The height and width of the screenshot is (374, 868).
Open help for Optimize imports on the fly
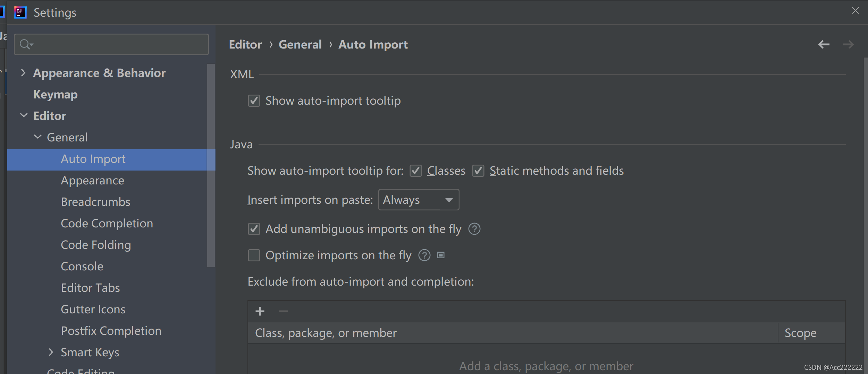pos(424,255)
